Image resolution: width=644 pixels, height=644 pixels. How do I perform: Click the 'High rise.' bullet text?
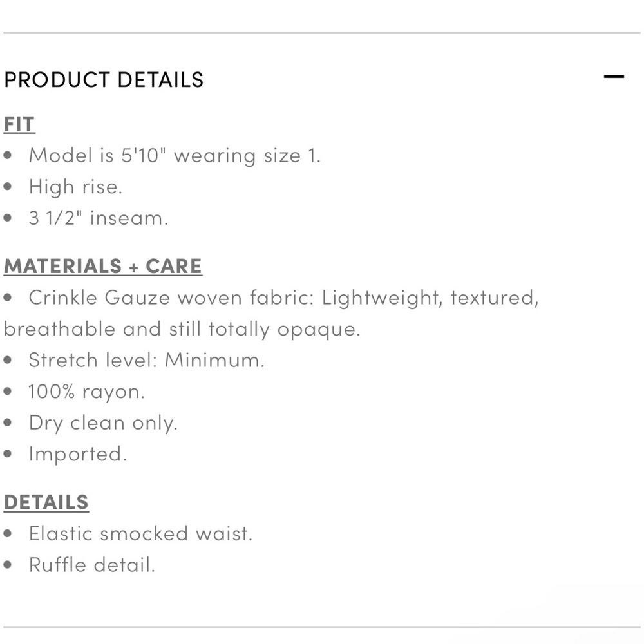[75, 187]
